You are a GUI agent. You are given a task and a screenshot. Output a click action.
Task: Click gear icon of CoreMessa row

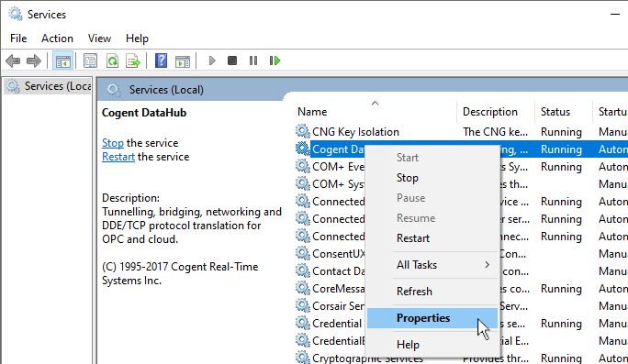[302, 288]
